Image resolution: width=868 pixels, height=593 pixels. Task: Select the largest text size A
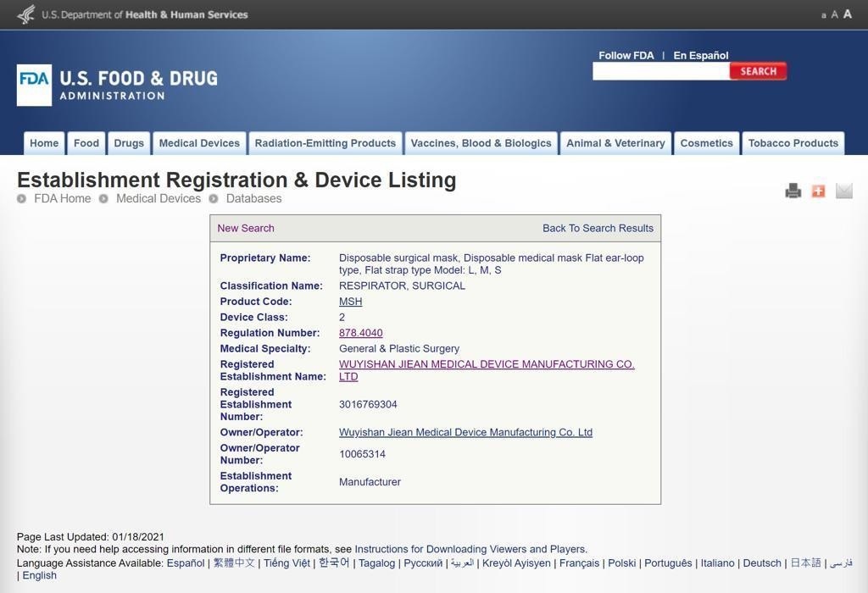point(847,14)
